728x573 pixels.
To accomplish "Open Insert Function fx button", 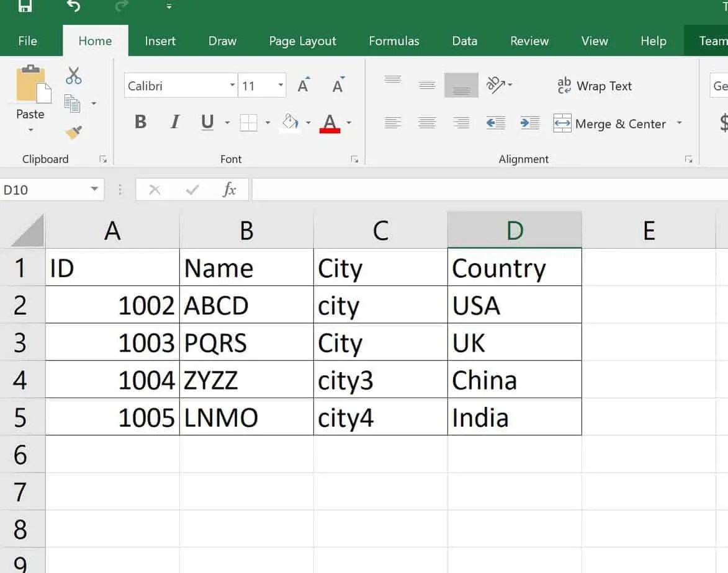I will [230, 189].
